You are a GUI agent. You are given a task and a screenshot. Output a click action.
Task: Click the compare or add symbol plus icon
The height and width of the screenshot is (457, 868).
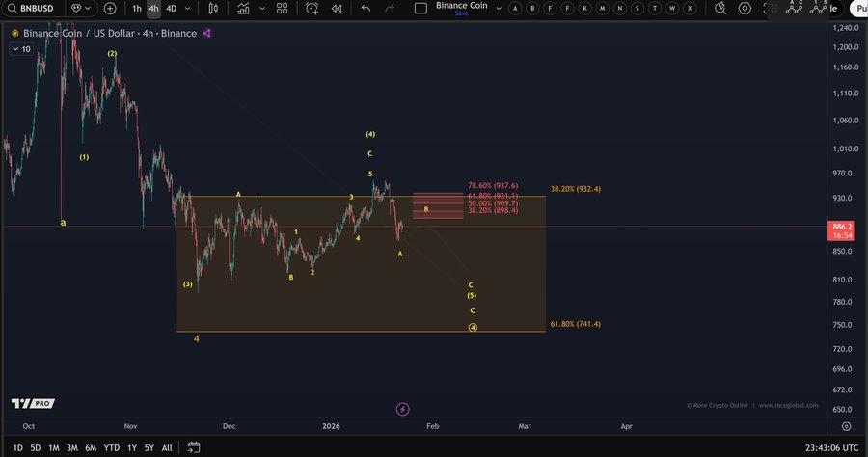coord(110,8)
